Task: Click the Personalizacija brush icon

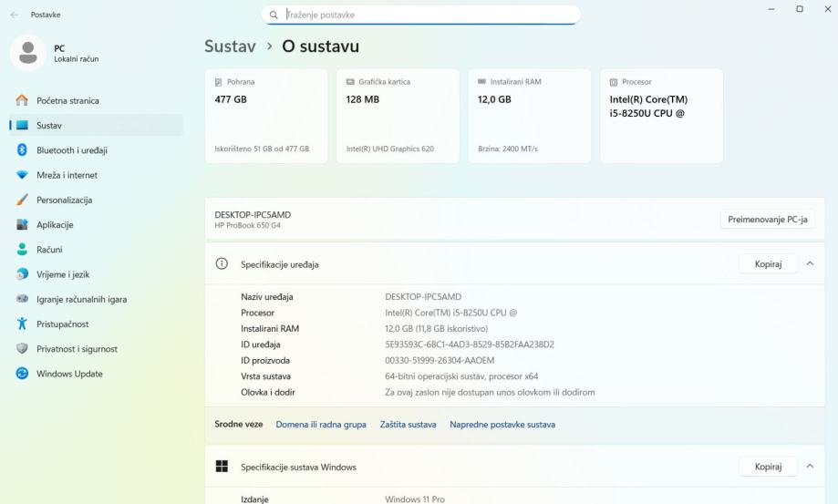Action: click(22, 200)
